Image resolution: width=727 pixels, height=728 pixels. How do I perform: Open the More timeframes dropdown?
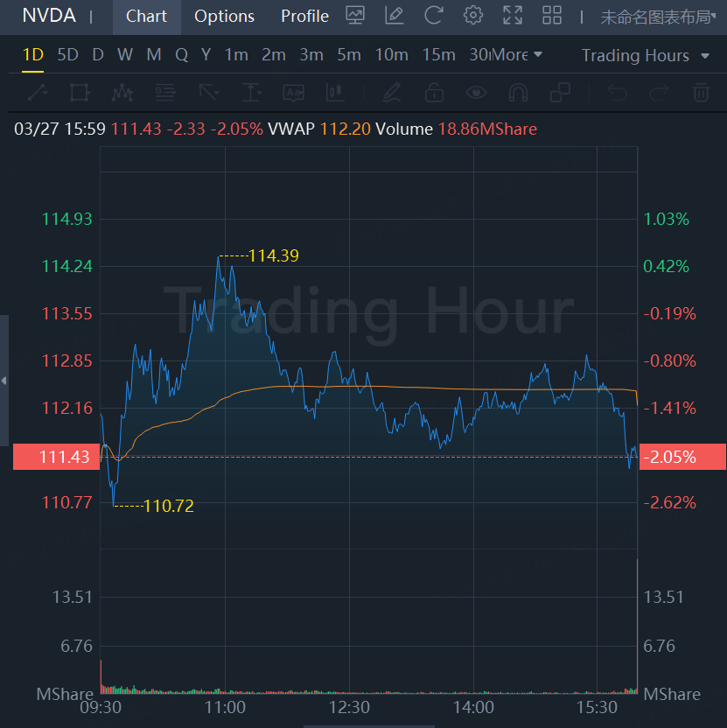[x=517, y=55]
